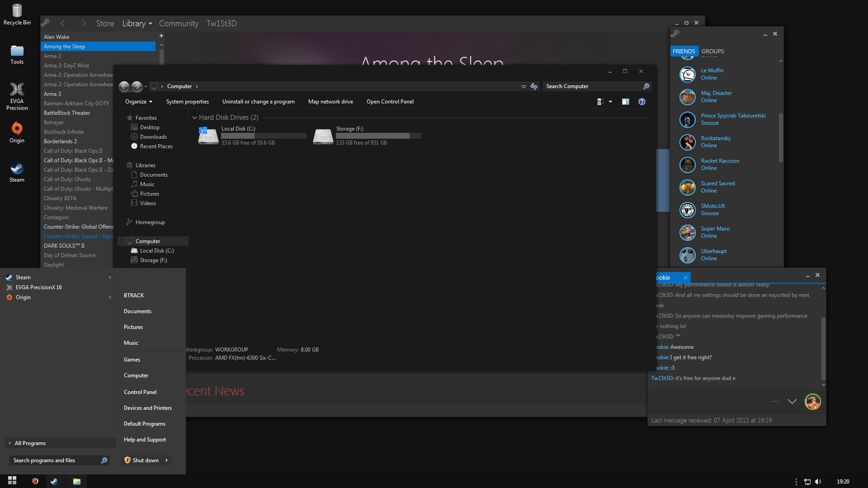Click the chat window scrollbar

pyautogui.click(x=823, y=348)
